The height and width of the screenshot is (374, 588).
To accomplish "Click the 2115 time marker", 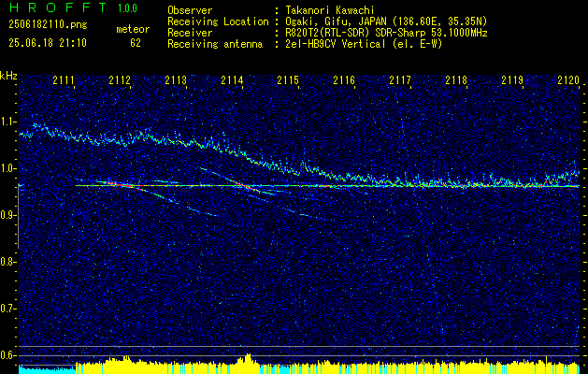I will pyautogui.click(x=288, y=80).
